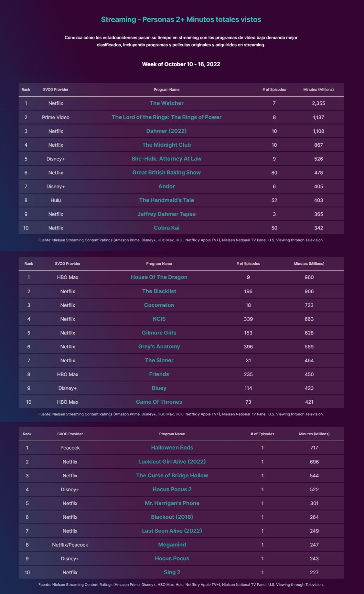Click the Game Of Thrones link

pyautogui.click(x=159, y=402)
